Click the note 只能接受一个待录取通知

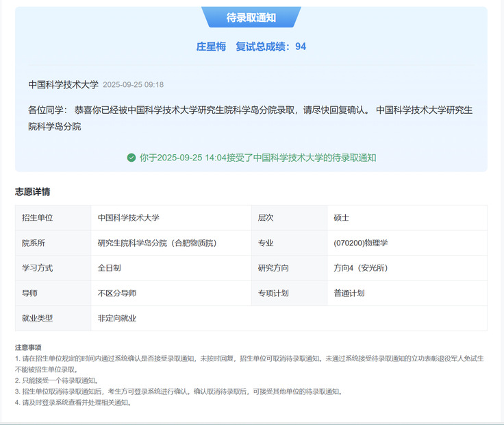[x=59, y=380]
